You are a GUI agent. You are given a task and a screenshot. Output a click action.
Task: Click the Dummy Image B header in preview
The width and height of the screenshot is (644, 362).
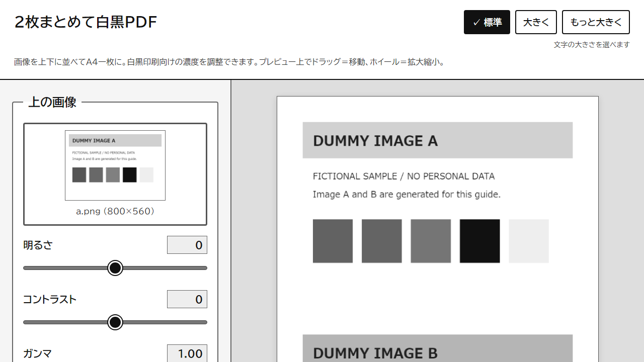(438, 348)
